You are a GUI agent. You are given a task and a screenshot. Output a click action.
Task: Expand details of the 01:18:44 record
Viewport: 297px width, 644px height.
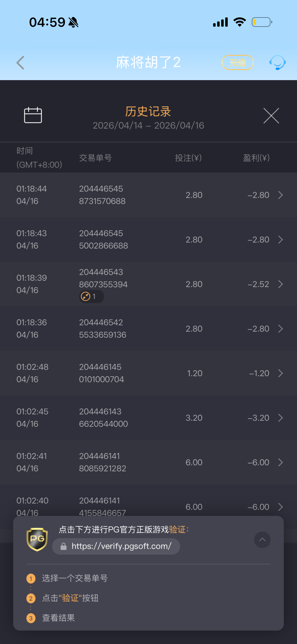(280, 195)
